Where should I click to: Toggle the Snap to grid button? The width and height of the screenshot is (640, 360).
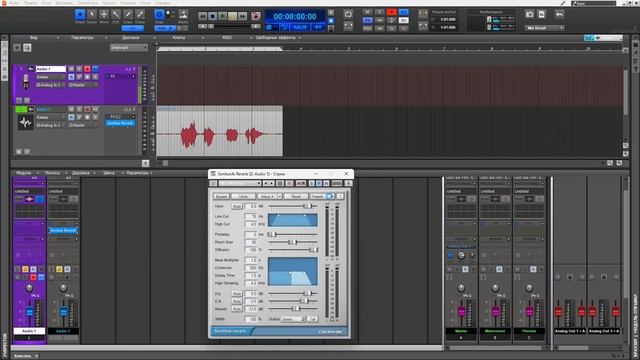(x=159, y=15)
